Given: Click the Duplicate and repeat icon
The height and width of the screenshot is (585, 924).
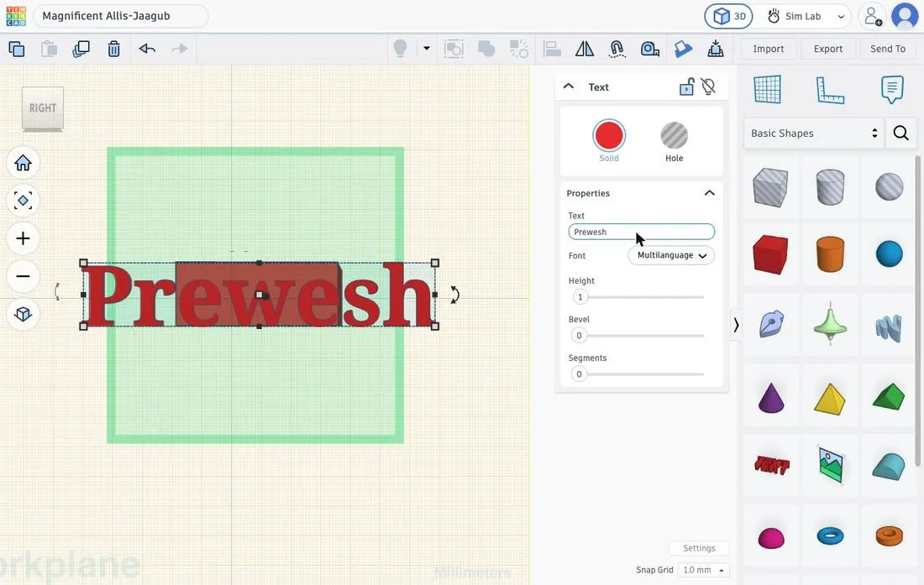Looking at the screenshot, I should [81, 49].
